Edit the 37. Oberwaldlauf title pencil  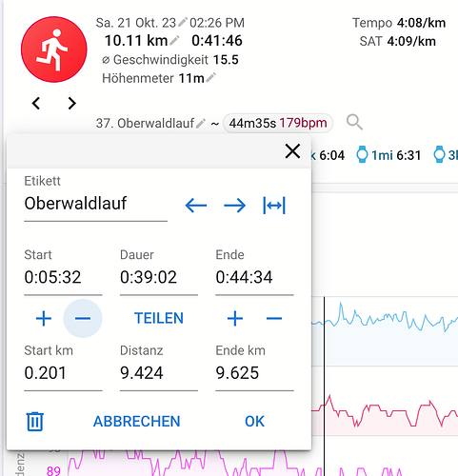tap(201, 123)
